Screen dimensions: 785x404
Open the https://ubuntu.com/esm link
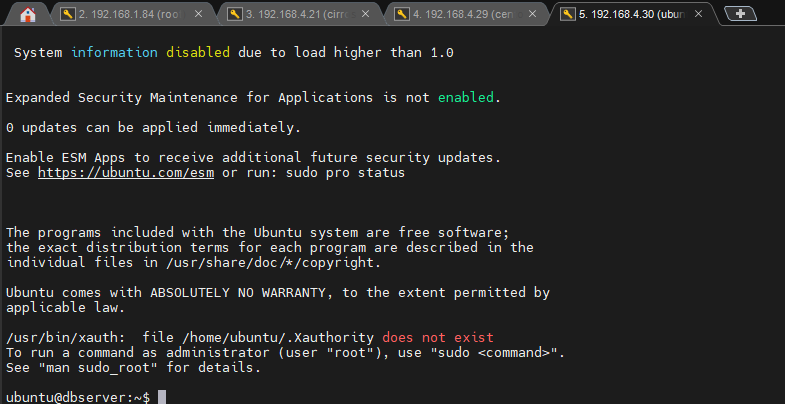126,173
